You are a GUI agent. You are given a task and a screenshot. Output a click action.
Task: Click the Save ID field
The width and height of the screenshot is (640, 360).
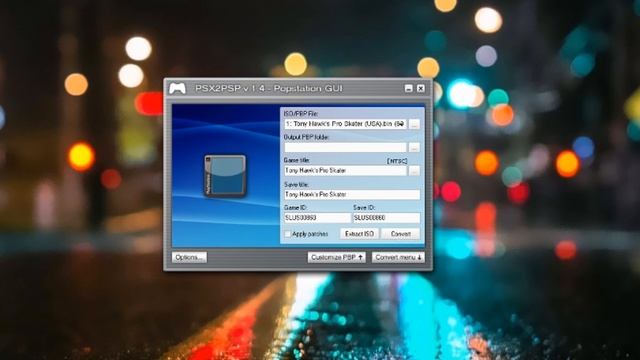click(386, 218)
